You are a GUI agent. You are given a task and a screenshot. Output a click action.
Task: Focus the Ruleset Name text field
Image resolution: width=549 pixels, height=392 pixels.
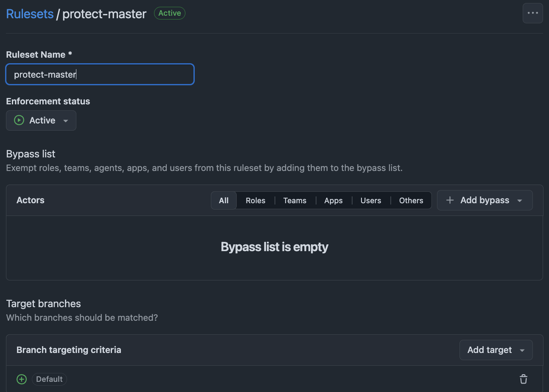pyautogui.click(x=100, y=74)
